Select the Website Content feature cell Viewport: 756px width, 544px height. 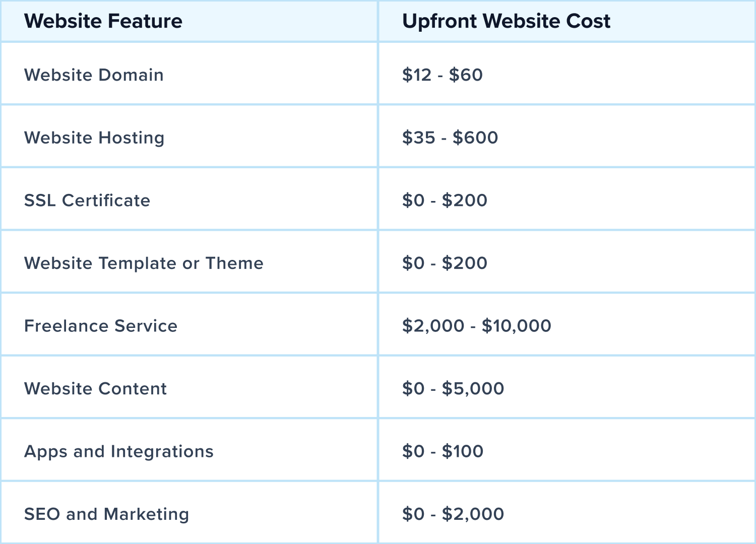95,388
